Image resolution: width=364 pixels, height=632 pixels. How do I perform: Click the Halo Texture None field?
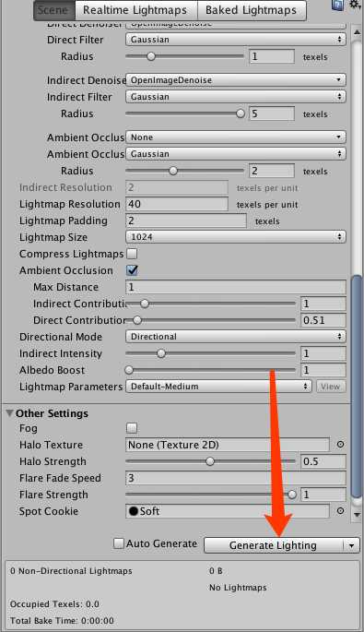[228, 445]
